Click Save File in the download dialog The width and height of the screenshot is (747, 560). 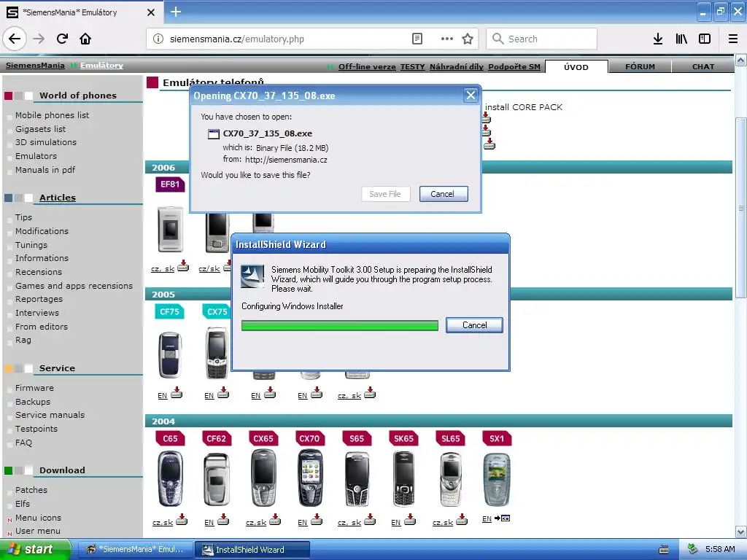coord(385,194)
